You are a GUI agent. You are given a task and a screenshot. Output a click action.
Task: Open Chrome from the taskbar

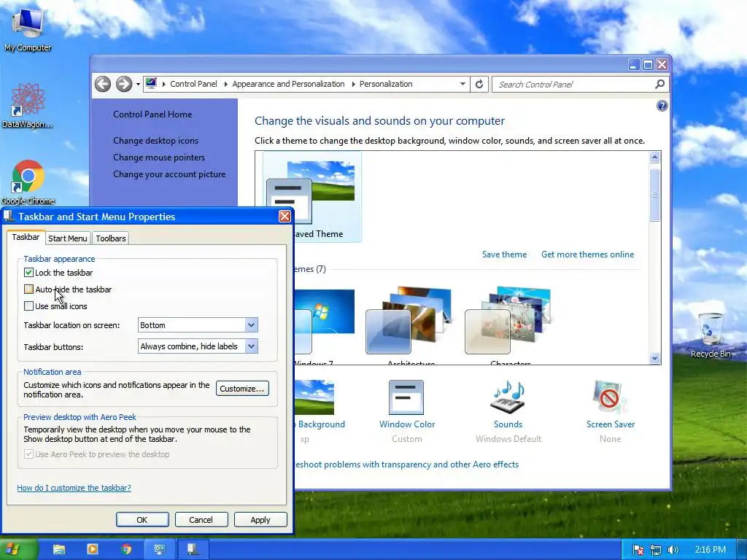[x=126, y=550]
